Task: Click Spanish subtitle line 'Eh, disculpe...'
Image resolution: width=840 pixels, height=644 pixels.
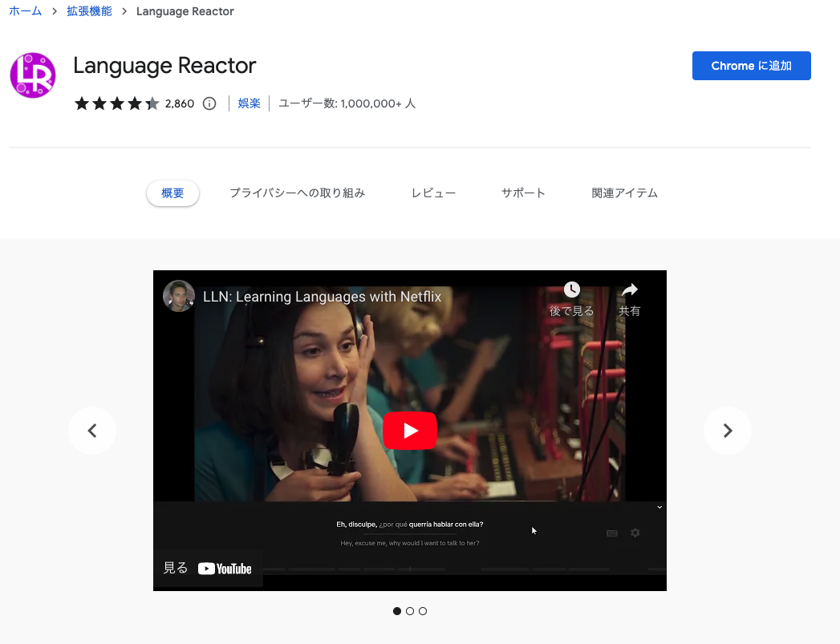Action: (410, 524)
